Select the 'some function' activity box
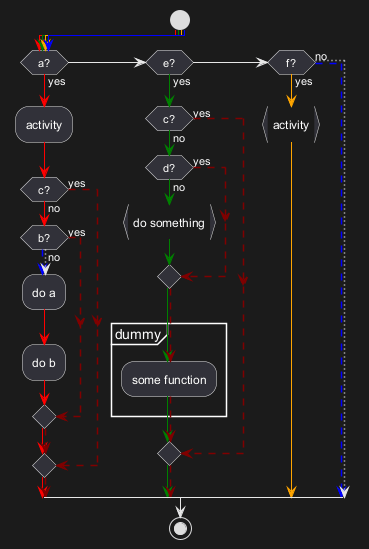Viewport: 369px width, 549px height. [169, 379]
